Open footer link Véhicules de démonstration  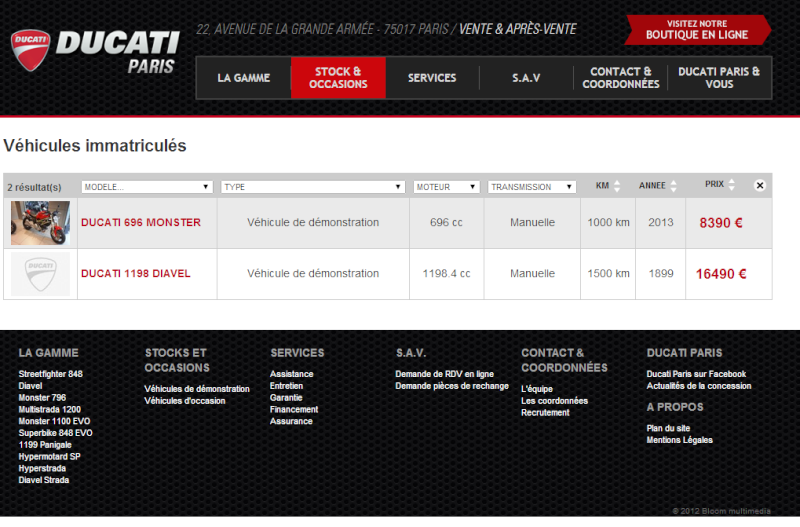click(x=197, y=389)
